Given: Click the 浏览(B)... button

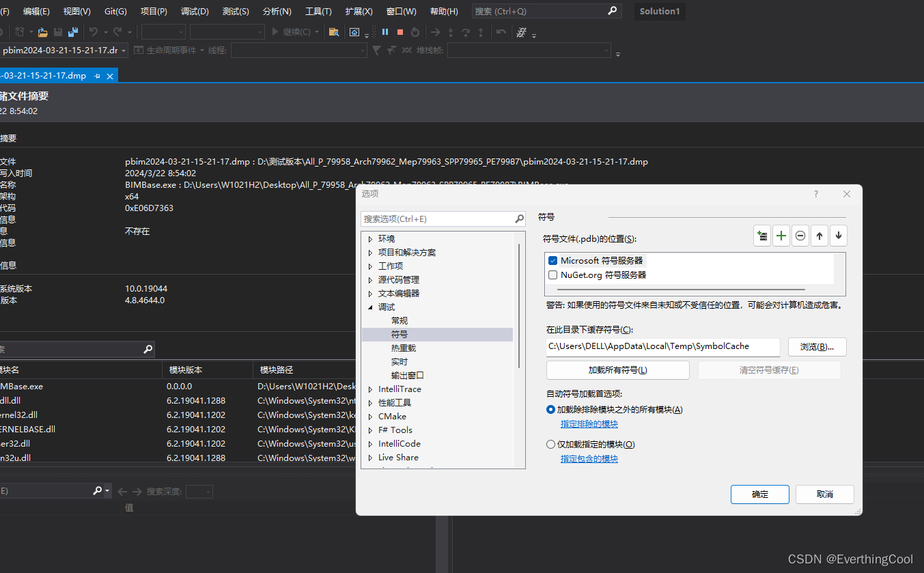Looking at the screenshot, I should click(x=817, y=347).
